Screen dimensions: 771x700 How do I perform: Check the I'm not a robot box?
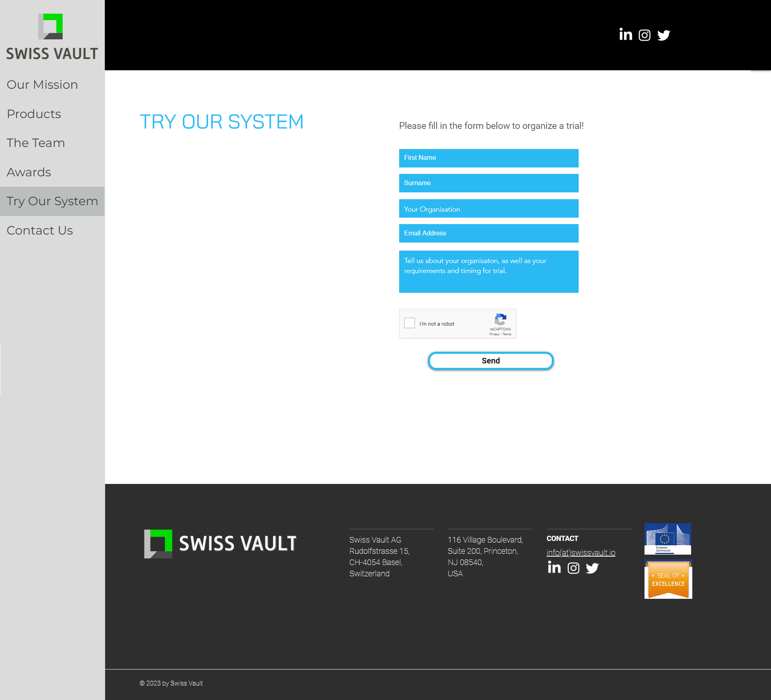coord(410,323)
